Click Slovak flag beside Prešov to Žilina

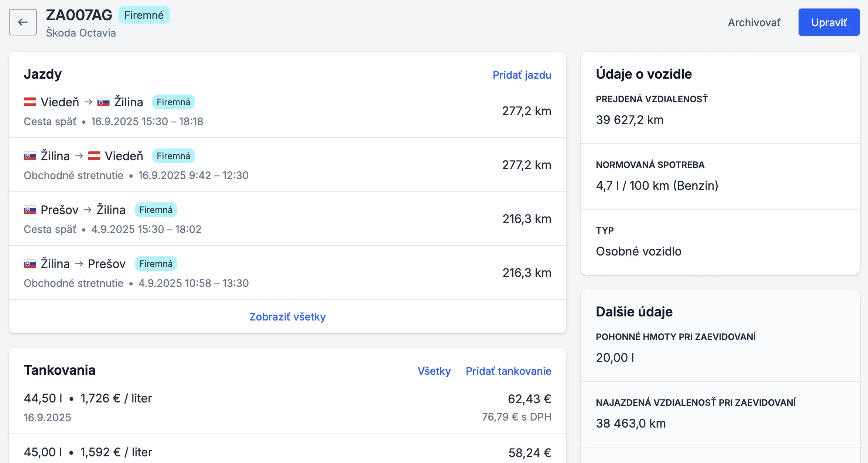(30, 210)
